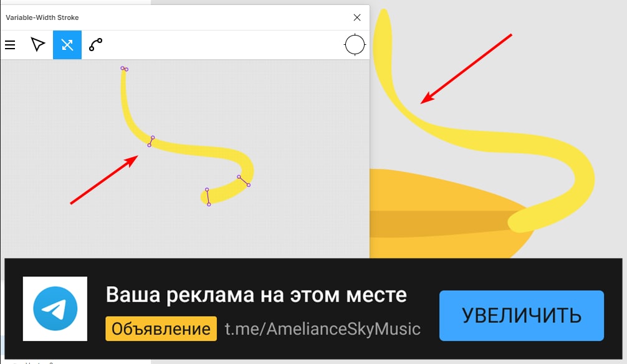Click the УВЕЛИЧИТЬ button

click(x=522, y=315)
